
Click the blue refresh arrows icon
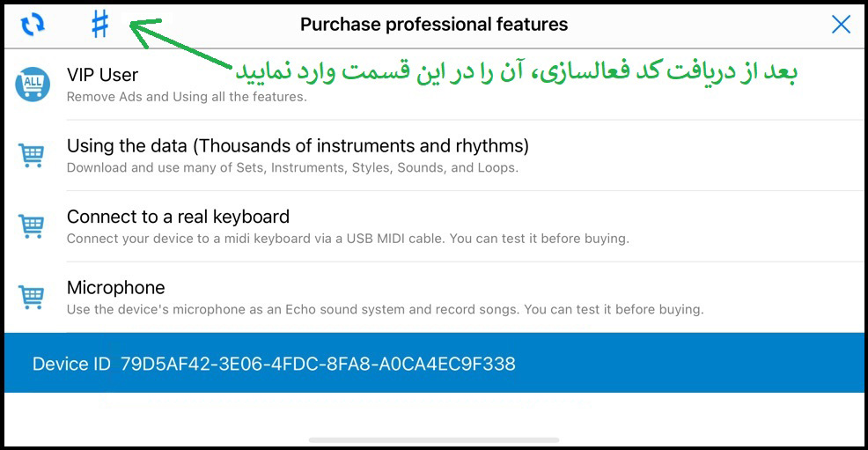33,25
